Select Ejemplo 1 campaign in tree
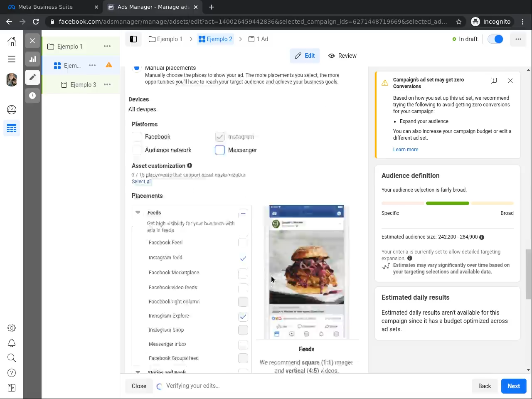Image resolution: width=532 pixels, height=399 pixels. [70, 47]
